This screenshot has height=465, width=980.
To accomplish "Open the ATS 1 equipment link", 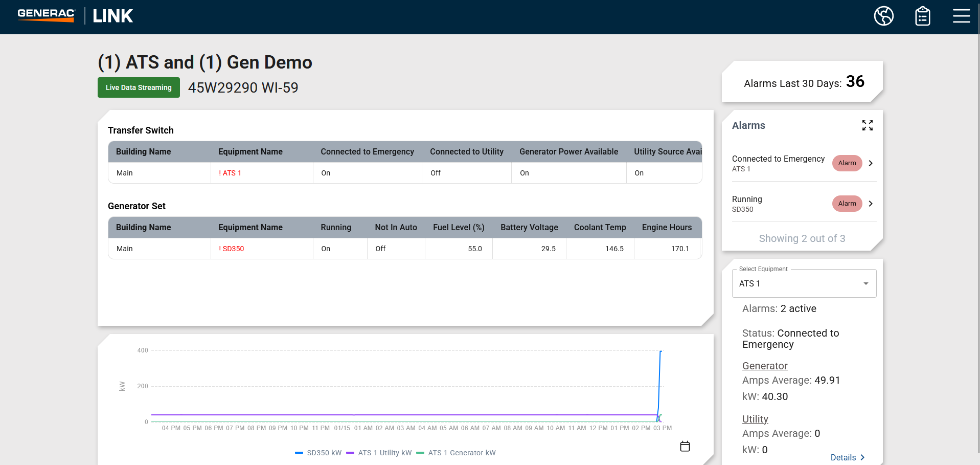I will [230, 173].
